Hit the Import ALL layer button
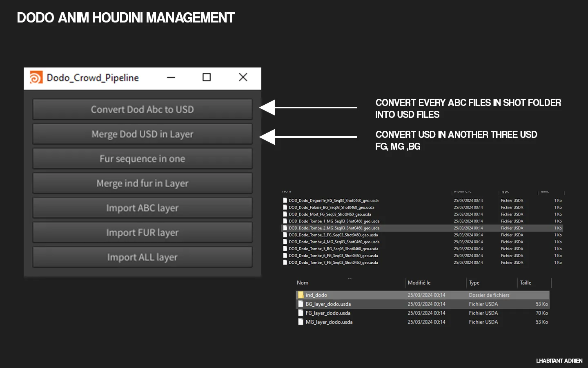 143,257
